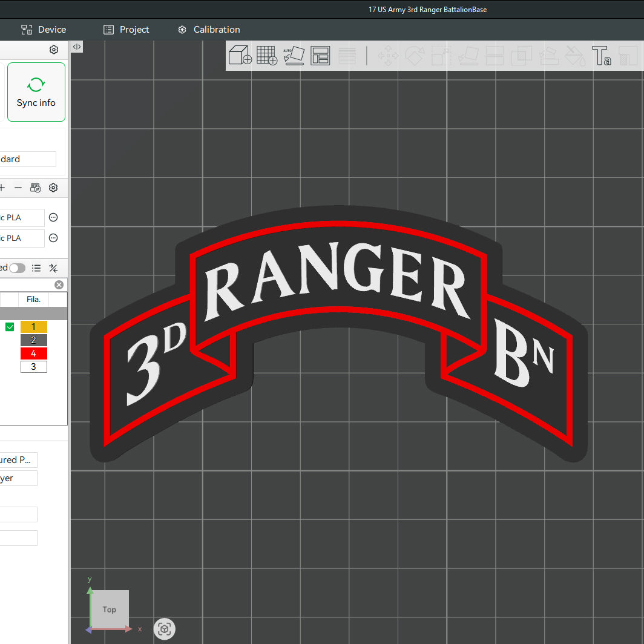Switch to the Device tab
This screenshot has height=644, width=644.
click(x=43, y=29)
